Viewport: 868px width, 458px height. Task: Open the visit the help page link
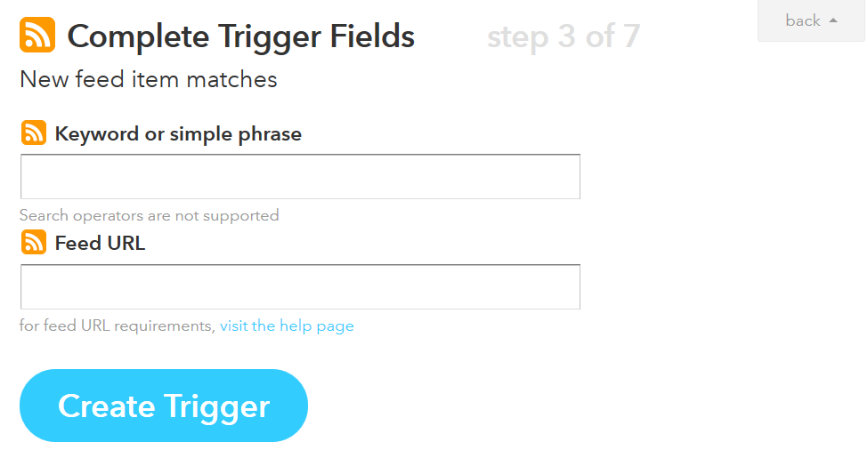click(287, 325)
